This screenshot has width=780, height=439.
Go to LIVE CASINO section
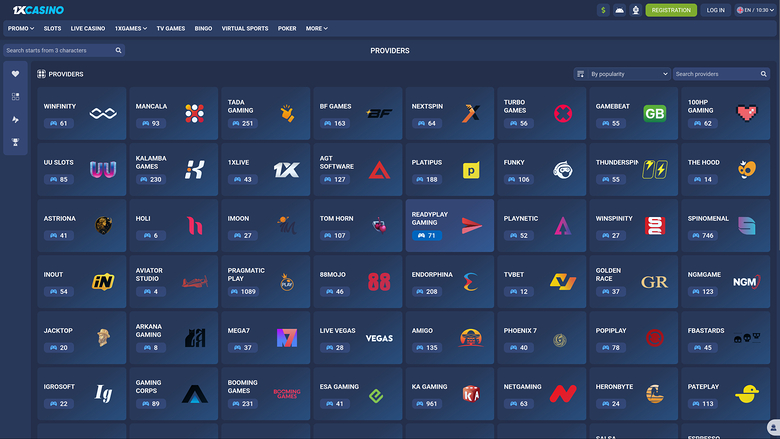88,28
